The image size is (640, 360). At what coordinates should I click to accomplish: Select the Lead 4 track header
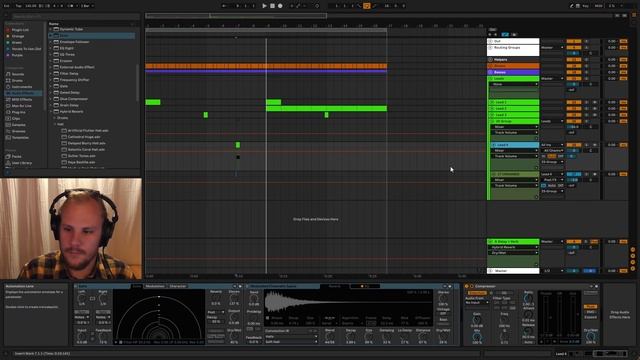514,145
